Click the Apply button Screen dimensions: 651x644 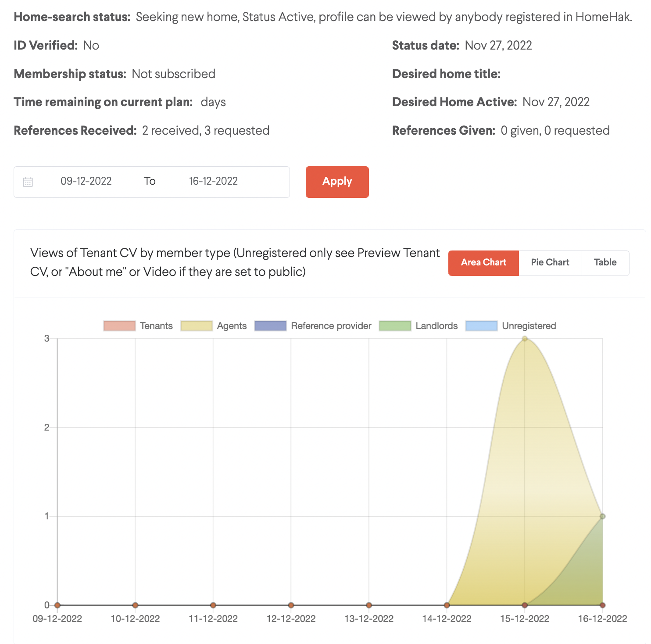point(337,182)
